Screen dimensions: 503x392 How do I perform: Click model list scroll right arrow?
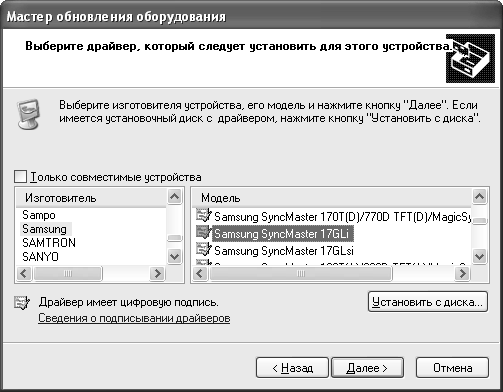point(462,274)
